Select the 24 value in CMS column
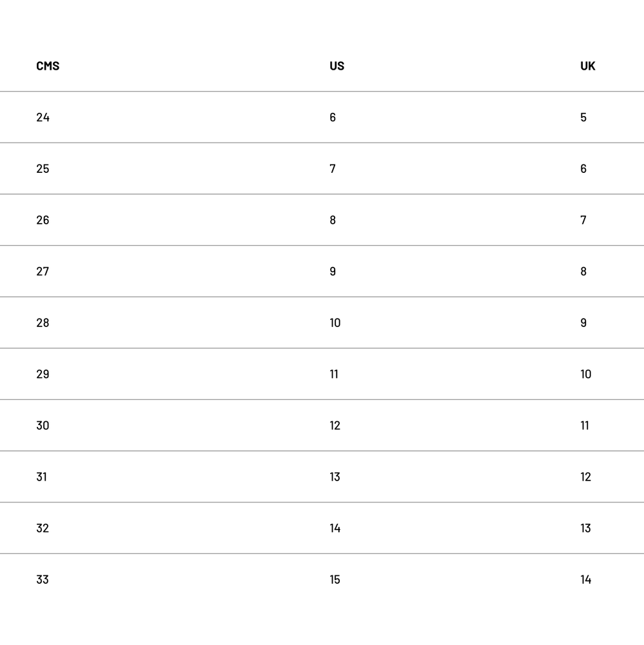 click(43, 117)
